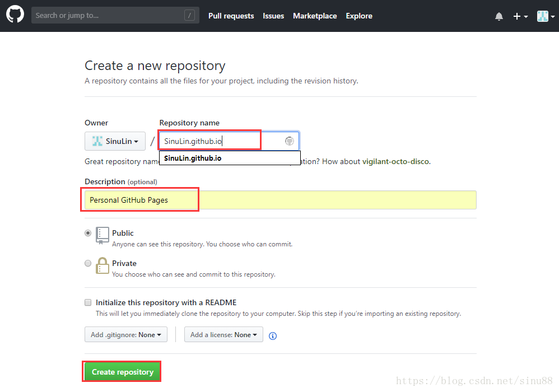Focus the Search or jump to field

click(115, 15)
